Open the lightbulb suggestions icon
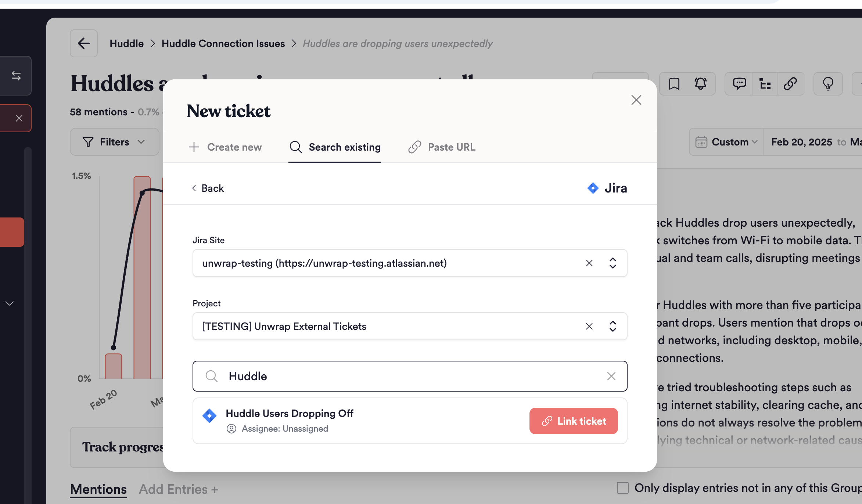The width and height of the screenshot is (862, 504). 828,84
